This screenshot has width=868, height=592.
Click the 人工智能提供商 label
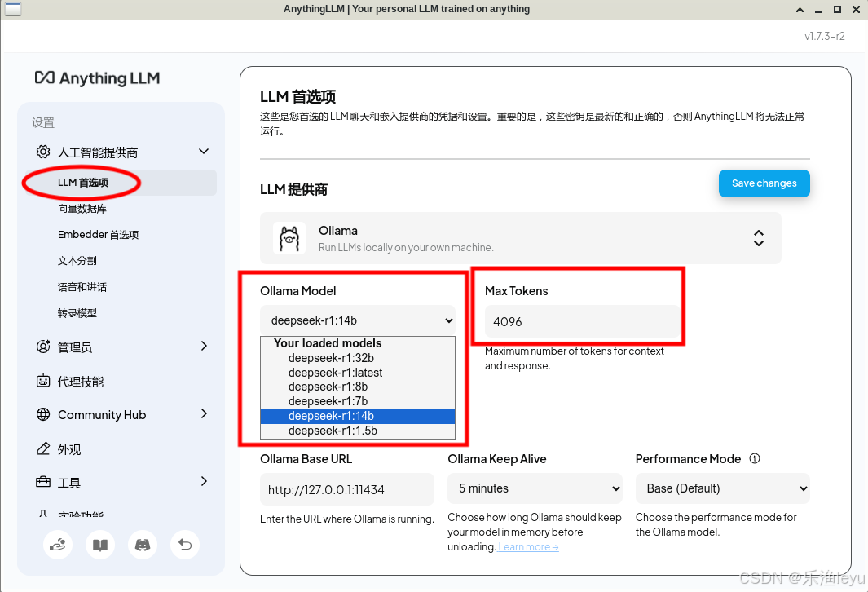click(x=98, y=152)
